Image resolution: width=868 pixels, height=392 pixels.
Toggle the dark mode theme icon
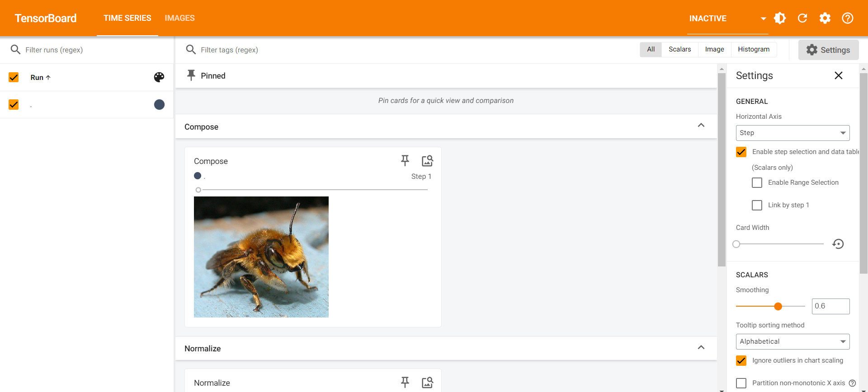pyautogui.click(x=780, y=18)
